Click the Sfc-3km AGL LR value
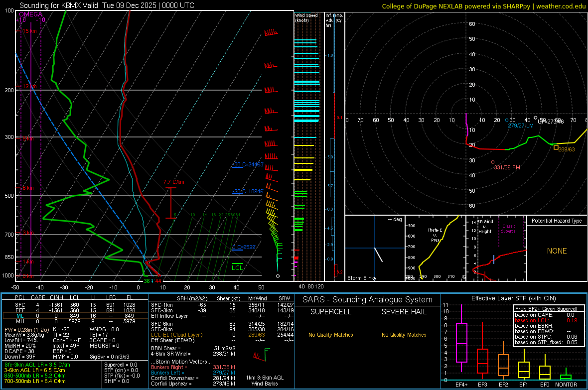The height and width of the screenshot is (390, 588). (37, 365)
